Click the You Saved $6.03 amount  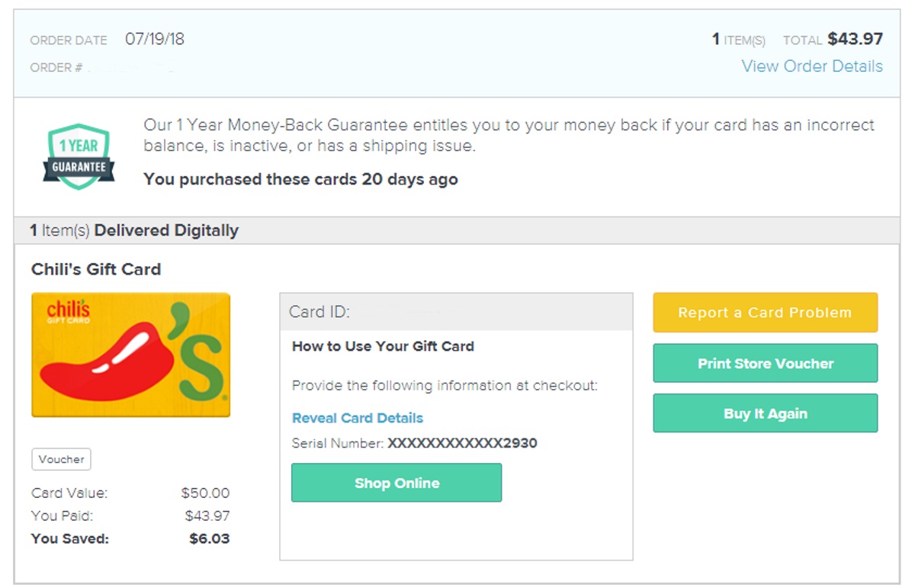pyautogui.click(x=209, y=538)
